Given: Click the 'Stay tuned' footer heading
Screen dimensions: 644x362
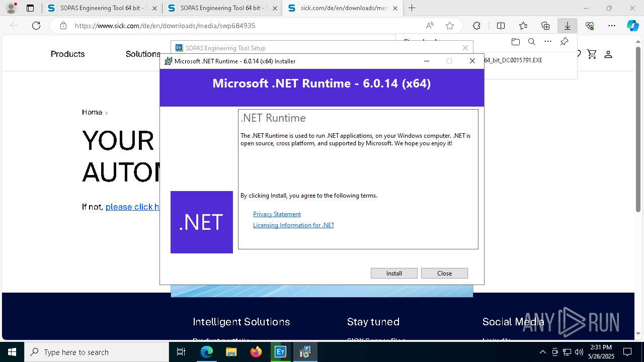Looking at the screenshot, I should 373,322.
